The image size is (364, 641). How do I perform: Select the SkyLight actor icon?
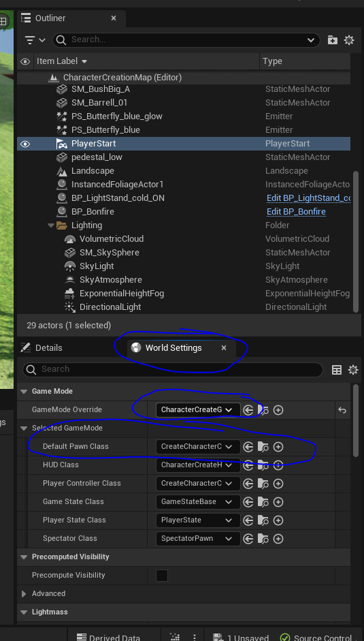click(x=70, y=266)
